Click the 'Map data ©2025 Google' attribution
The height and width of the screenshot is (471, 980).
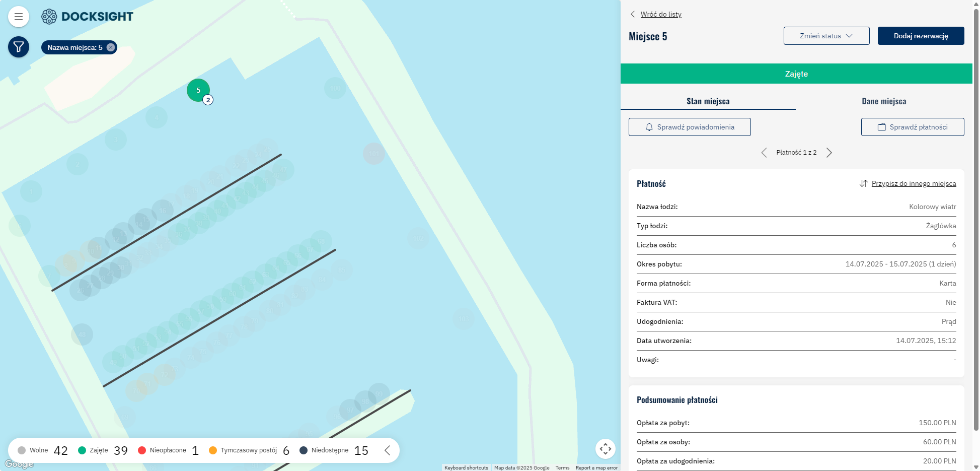[522, 468]
